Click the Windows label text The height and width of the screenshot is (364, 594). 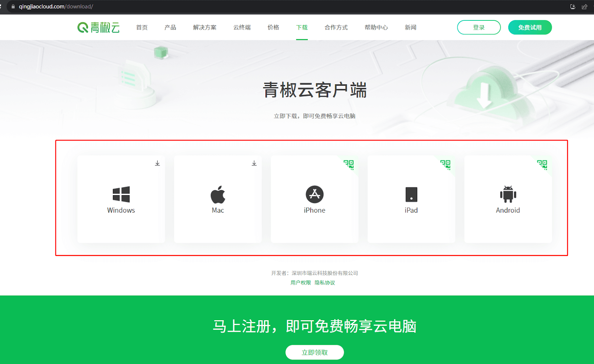click(x=121, y=210)
